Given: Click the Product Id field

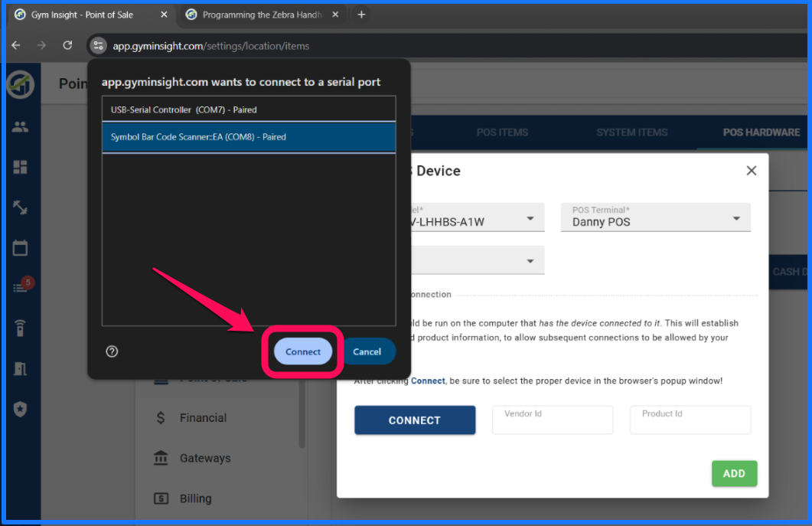Looking at the screenshot, I should tap(690, 420).
